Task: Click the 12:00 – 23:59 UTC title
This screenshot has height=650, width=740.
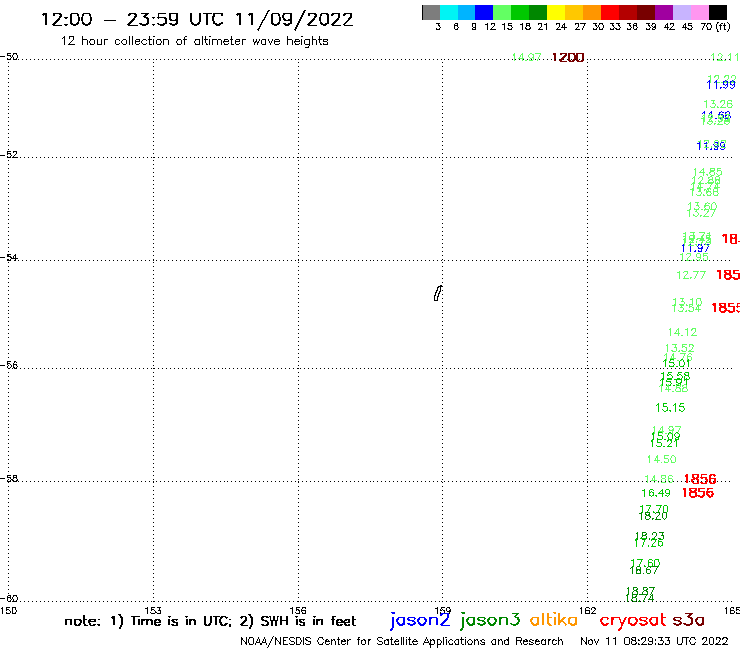Action: (197, 19)
